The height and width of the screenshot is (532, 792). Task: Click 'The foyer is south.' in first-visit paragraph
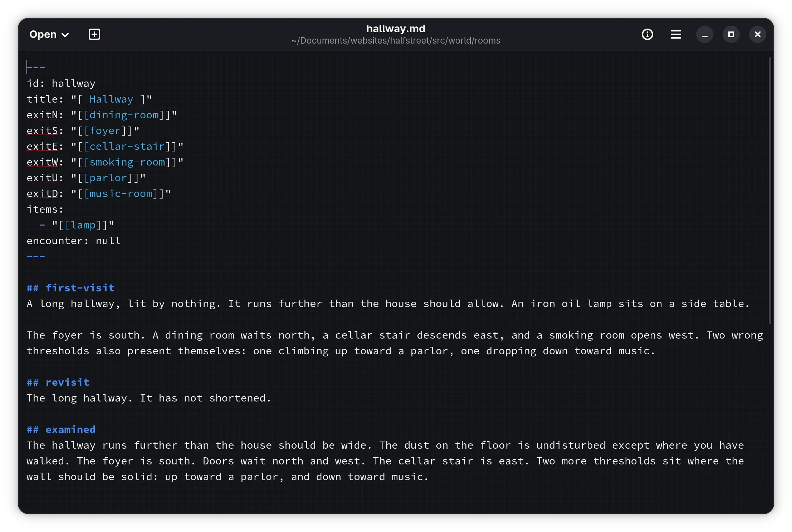pyautogui.click(x=86, y=335)
